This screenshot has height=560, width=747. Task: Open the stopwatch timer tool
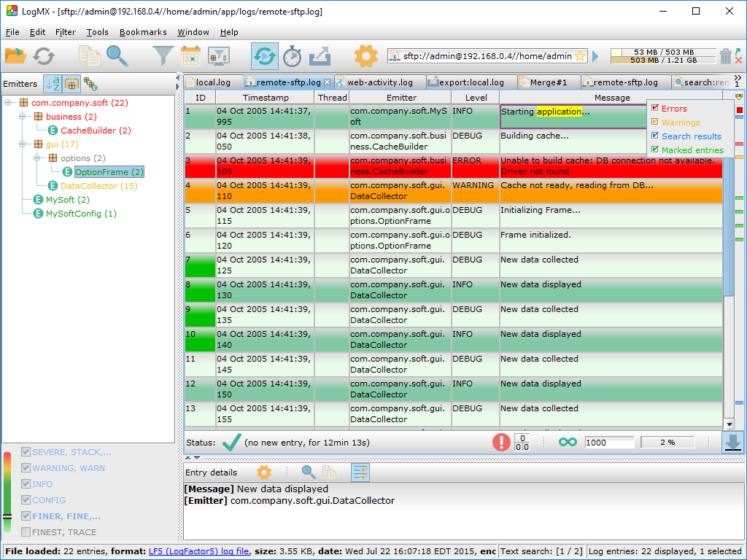point(292,56)
